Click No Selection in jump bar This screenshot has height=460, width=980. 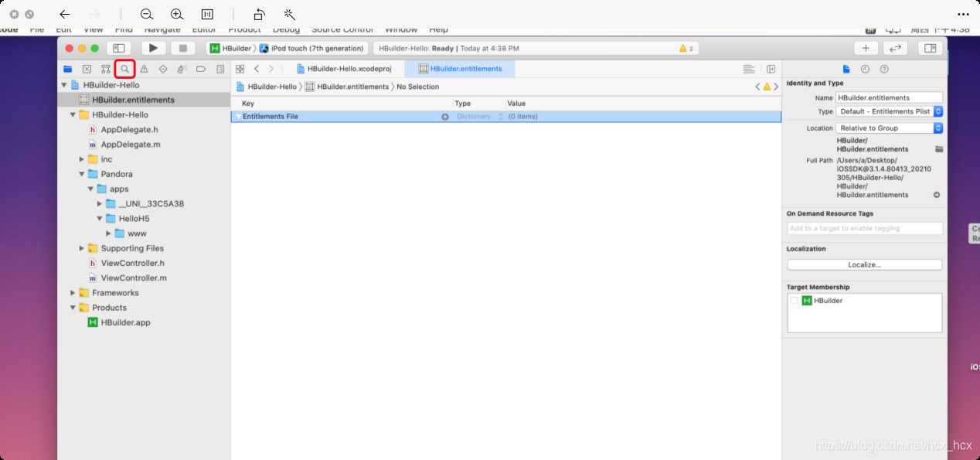click(417, 87)
